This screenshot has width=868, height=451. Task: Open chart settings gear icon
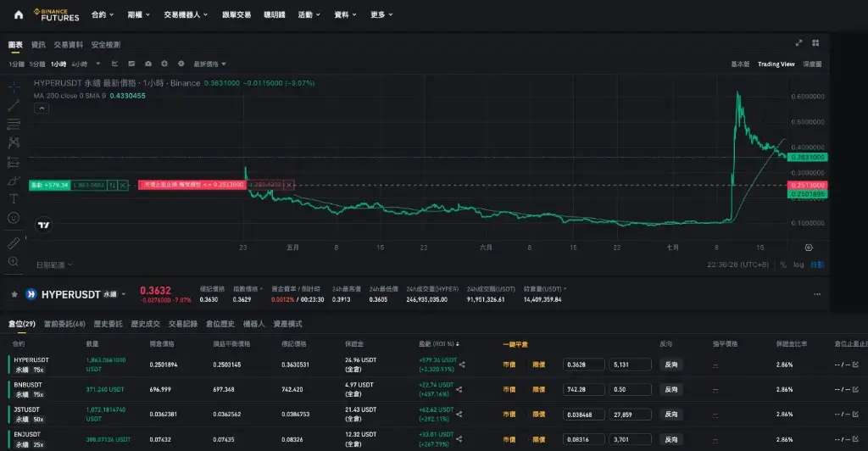point(181,64)
